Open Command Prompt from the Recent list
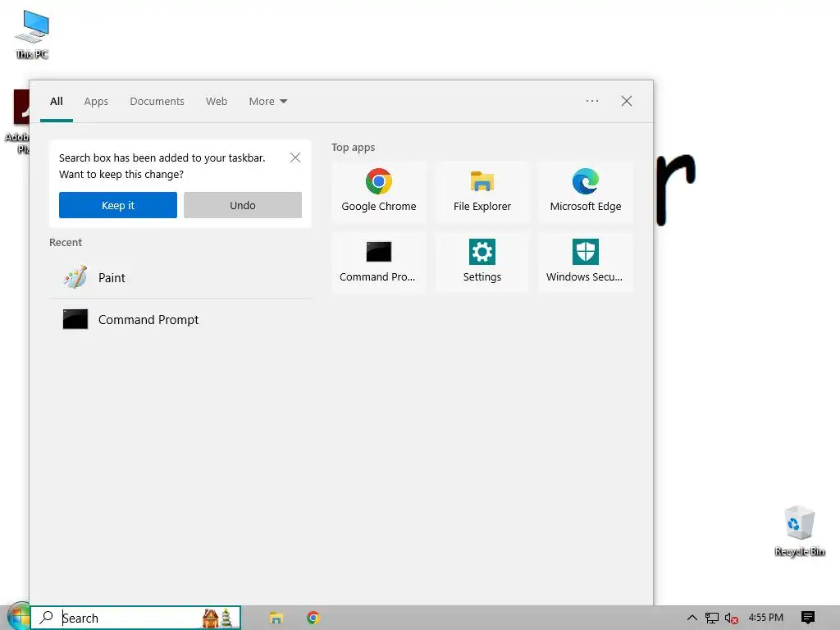 tap(180, 319)
